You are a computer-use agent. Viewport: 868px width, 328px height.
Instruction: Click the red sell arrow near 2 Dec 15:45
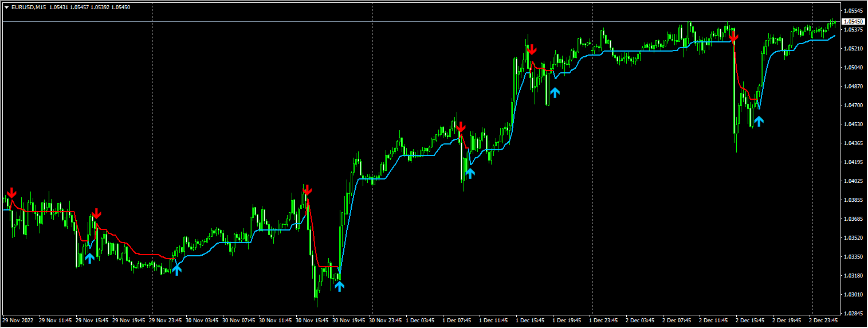tap(733, 38)
